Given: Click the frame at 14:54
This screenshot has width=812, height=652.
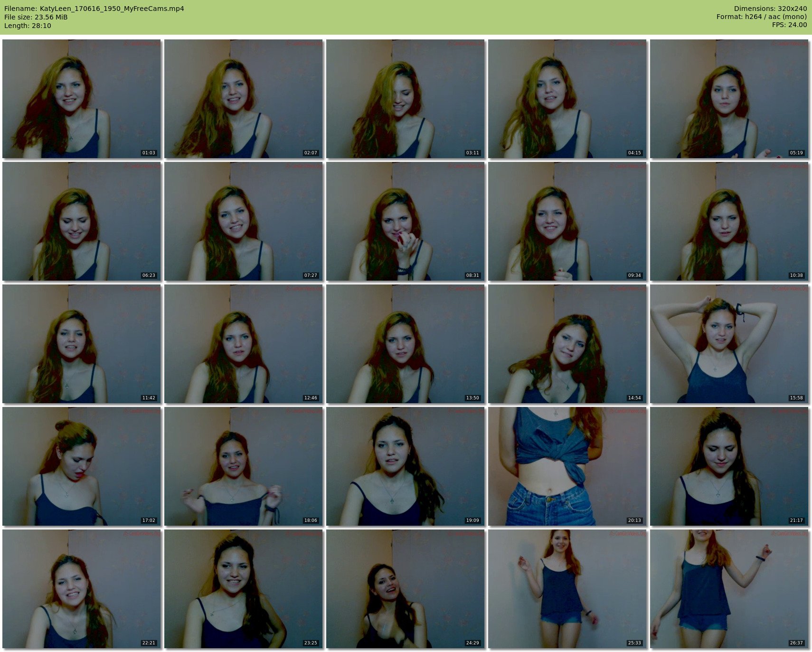Looking at the screenshot, I should pos(567,343).
